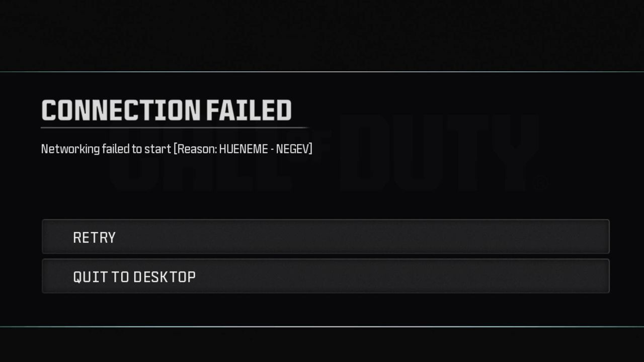
Task: Click the bottom horizontal divider line
Action: click(322, 327)
